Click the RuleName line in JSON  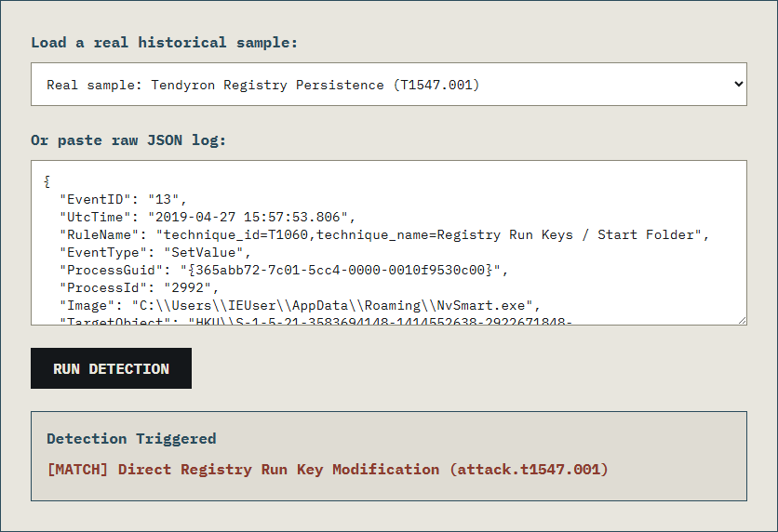pos(384,235)
